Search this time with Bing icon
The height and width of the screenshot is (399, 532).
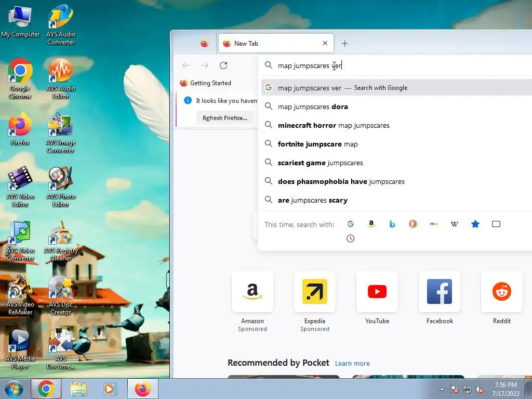392,224
